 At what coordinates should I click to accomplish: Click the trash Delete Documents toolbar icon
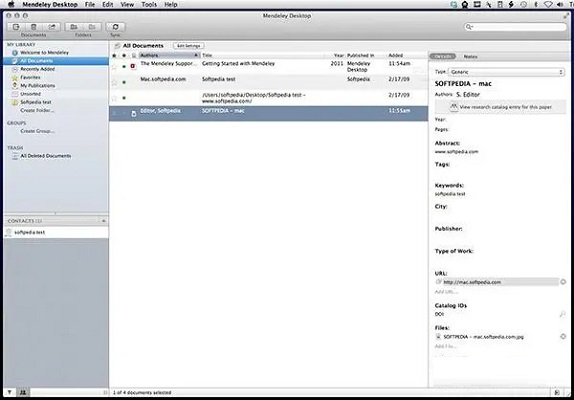pos(34,27)
